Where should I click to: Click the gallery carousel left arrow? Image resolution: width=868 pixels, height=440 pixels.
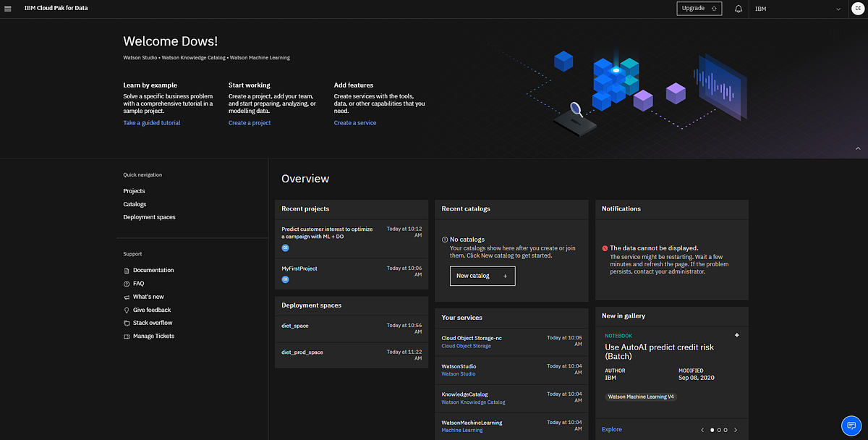point(702,429)
